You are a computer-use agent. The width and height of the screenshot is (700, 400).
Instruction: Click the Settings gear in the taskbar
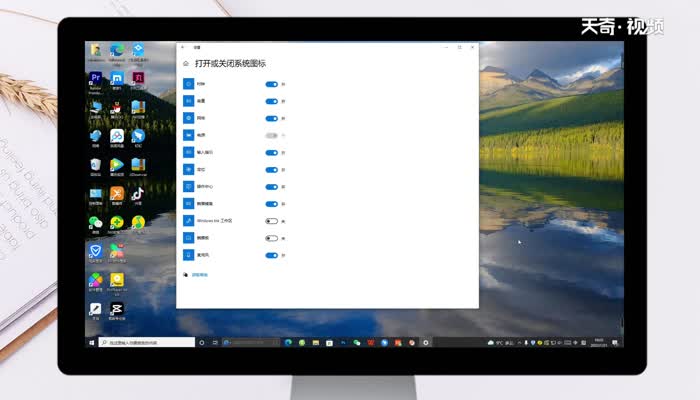pyautogui.click(x=426, y=342)
